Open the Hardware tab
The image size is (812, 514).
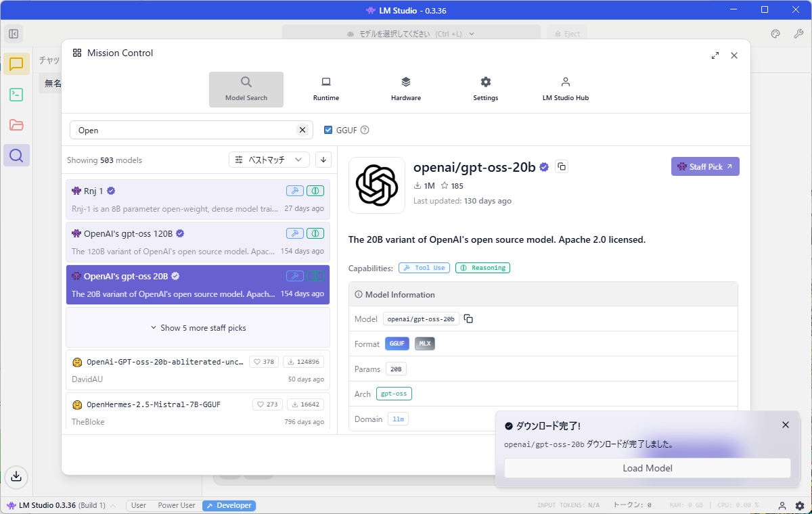pos(405,89)
